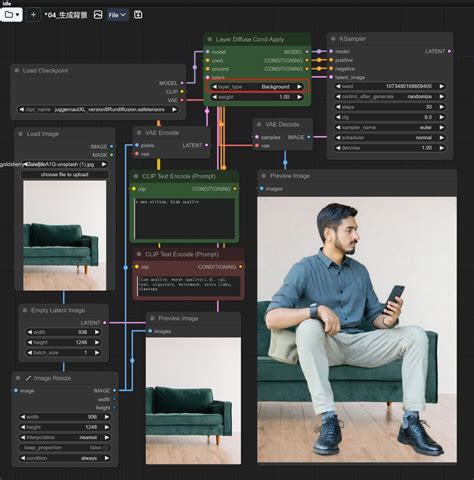474x480 pixels.
Task: Increase steps value with right arrow
Action: click(442, 107)
